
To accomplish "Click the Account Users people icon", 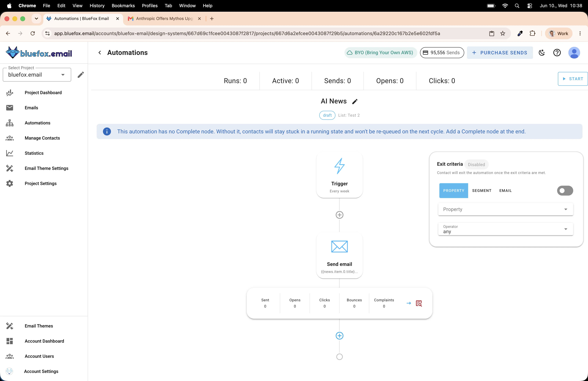I will point(10,356).
